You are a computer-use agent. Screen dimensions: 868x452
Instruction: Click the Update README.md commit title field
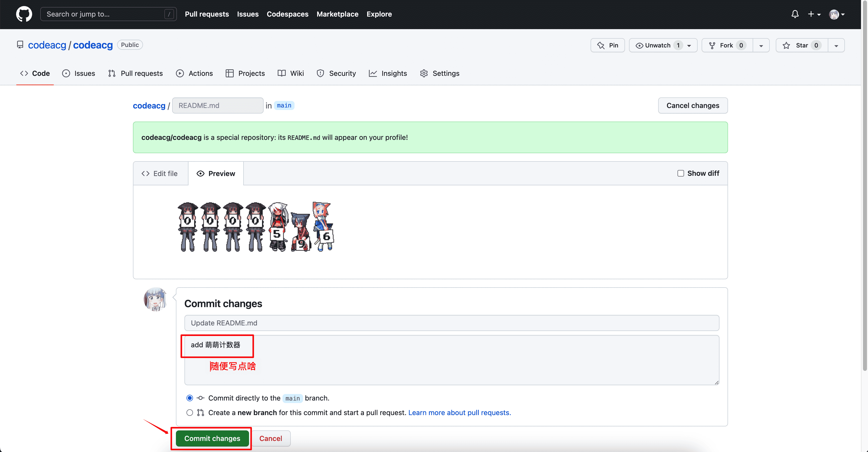click(x=452, y=323)
